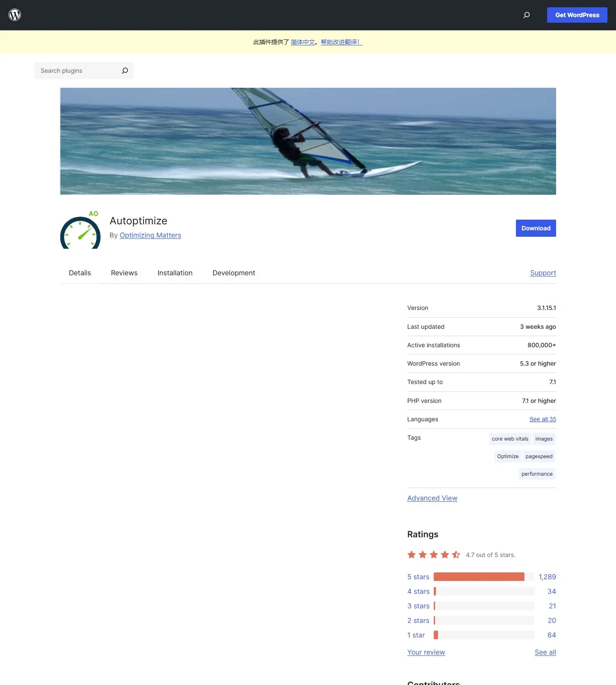Viewport: 616px width, 685px height.
Task: Click the '3 weeks ago' value
Action: pyautogui.click(x=538, y=327)
